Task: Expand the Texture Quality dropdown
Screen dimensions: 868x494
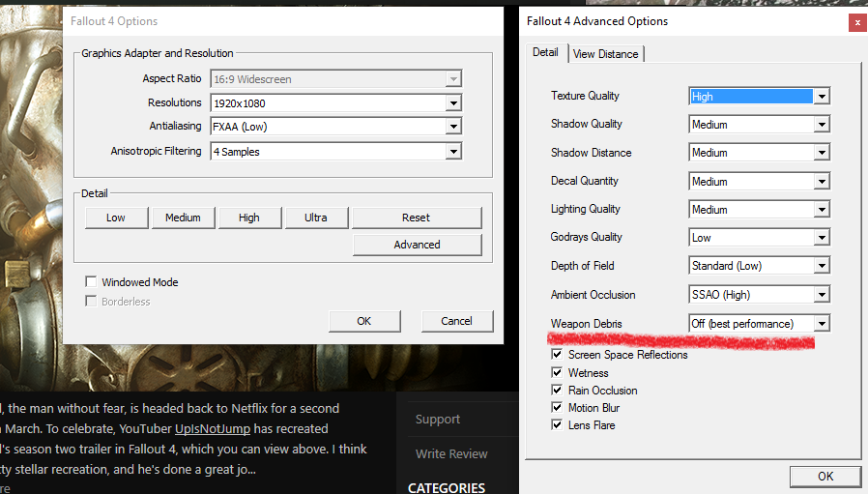Action: click(759, 97)
